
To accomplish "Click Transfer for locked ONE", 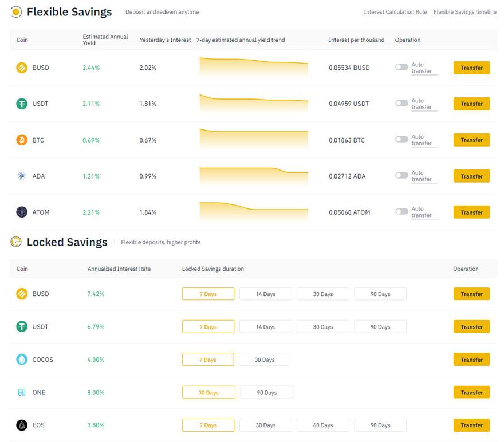I will coord(471,392).
